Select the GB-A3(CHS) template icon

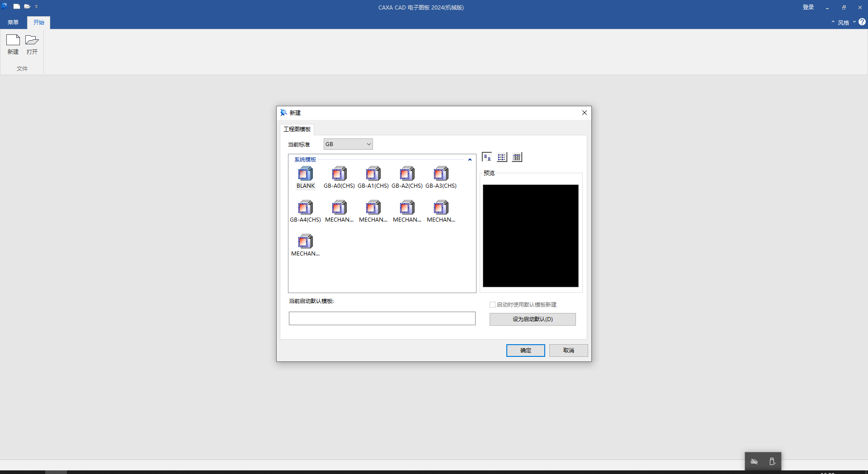pos(441,174)
